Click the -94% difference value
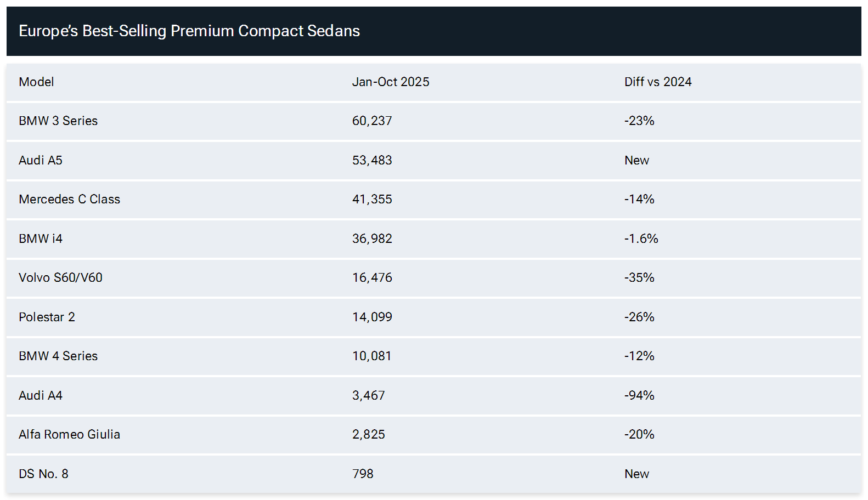The image size is (868, 500). [x=639, y=396]
